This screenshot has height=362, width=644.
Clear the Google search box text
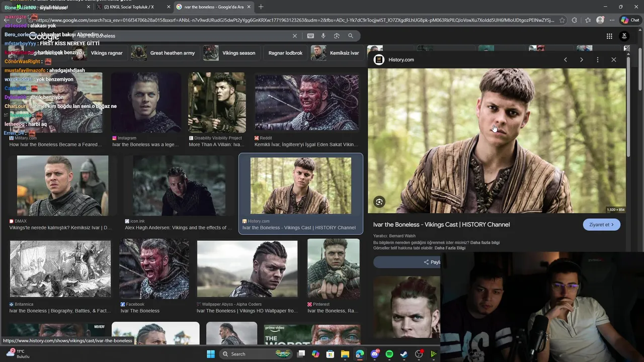(295, 36)
